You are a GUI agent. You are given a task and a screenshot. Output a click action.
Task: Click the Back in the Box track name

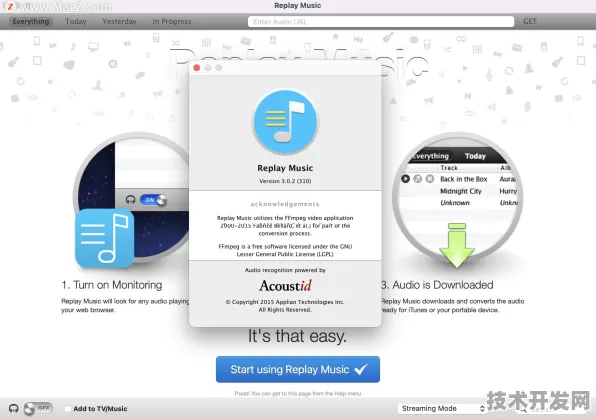tap(463, 179)
